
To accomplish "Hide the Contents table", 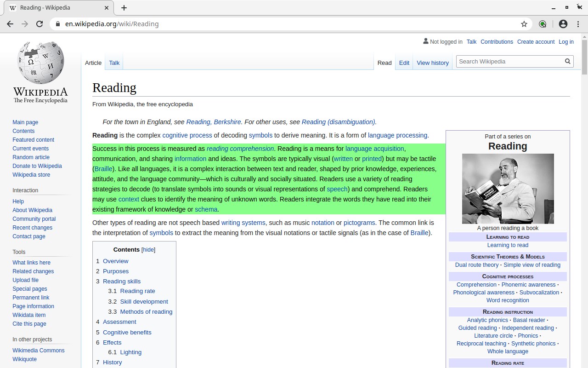I will point(148,250).
